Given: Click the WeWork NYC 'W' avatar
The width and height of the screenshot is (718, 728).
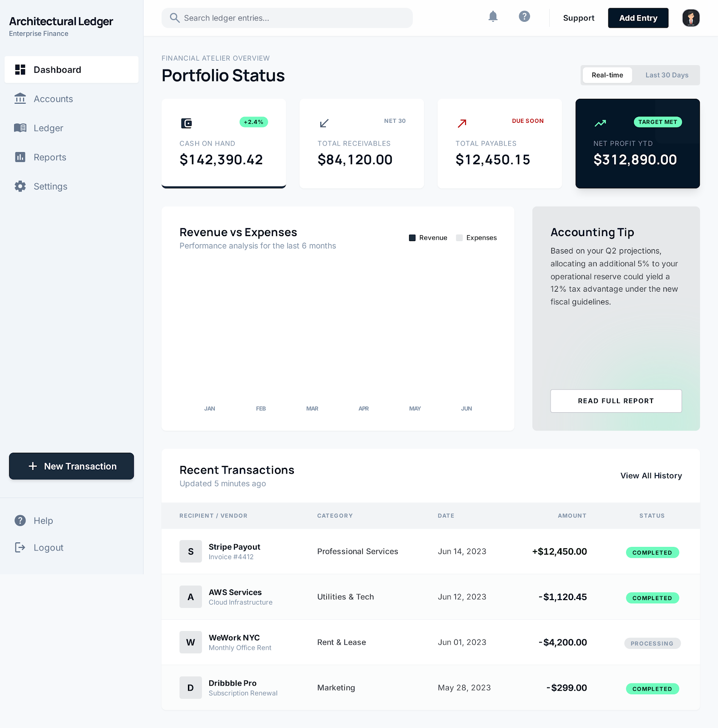Looking at the screenshot, I should point(191,642).
